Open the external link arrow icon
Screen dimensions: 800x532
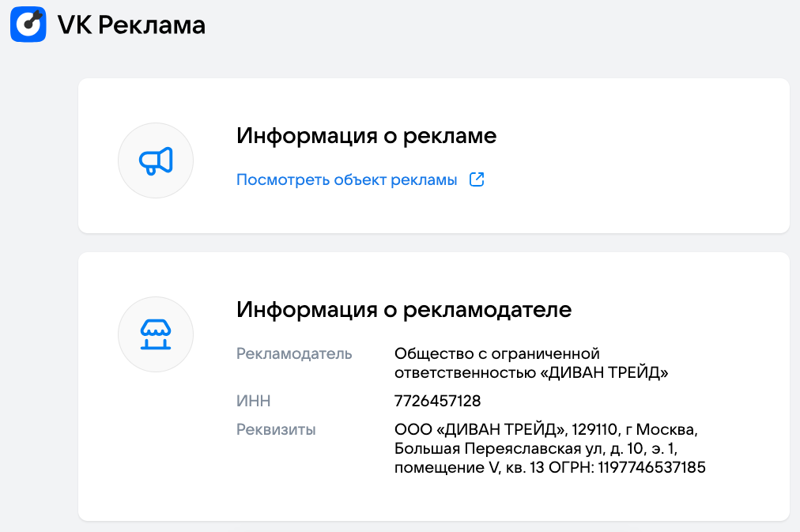(477, 179)
